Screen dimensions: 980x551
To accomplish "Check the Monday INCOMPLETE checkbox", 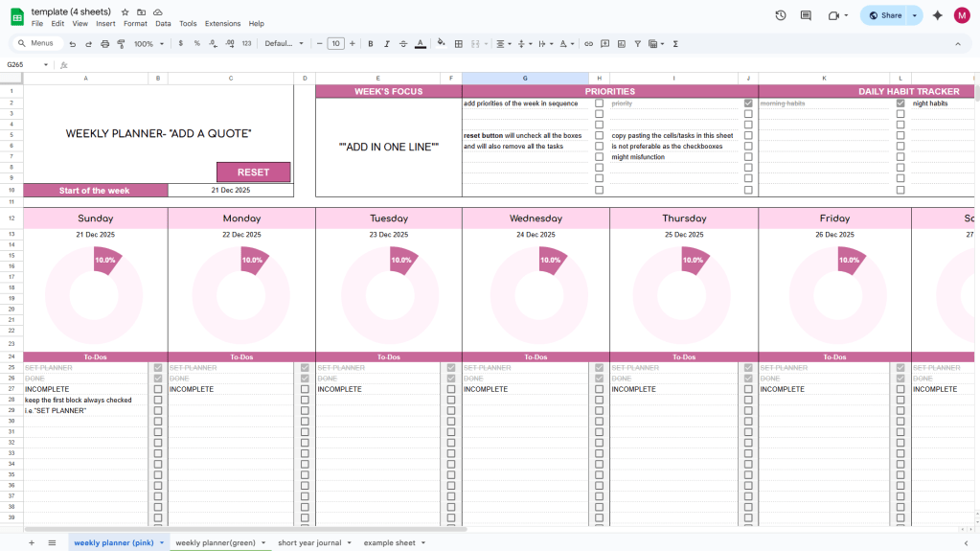I will click(x=306, y=389).
